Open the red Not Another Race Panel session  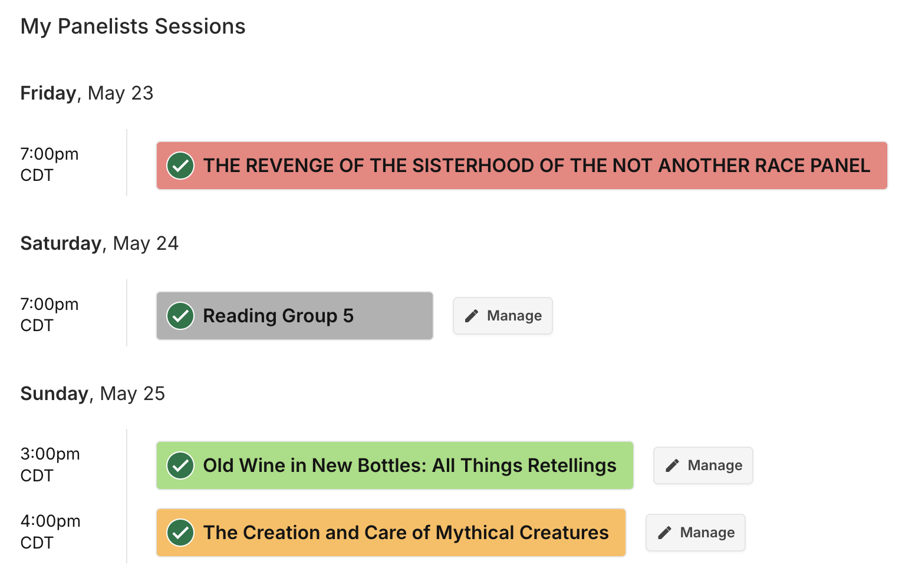coord(522,166)
